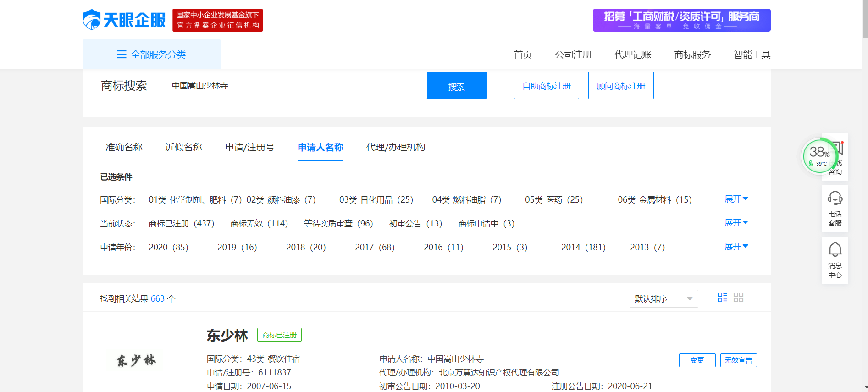
Task: Go to 首页 in the navigation
Action: click(x=523, y=55)
